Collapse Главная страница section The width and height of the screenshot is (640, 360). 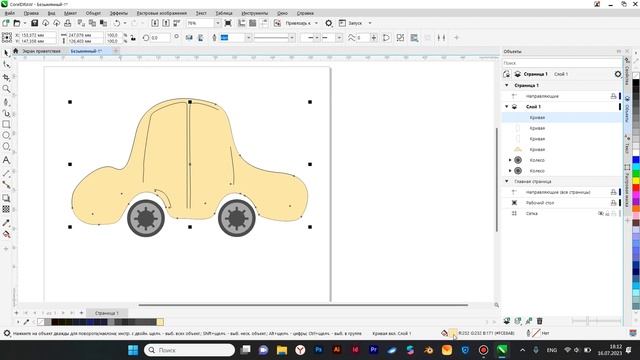[507, 181]
